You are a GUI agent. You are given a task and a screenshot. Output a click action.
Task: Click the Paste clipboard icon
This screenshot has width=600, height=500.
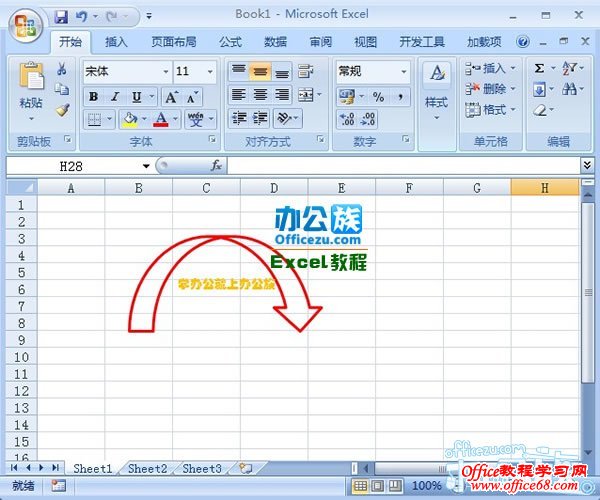31,76
